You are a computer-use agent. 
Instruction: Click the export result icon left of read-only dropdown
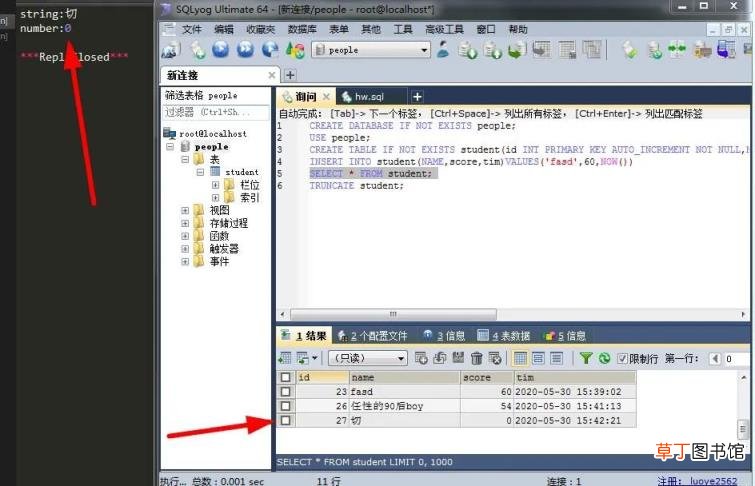point(285,358)
